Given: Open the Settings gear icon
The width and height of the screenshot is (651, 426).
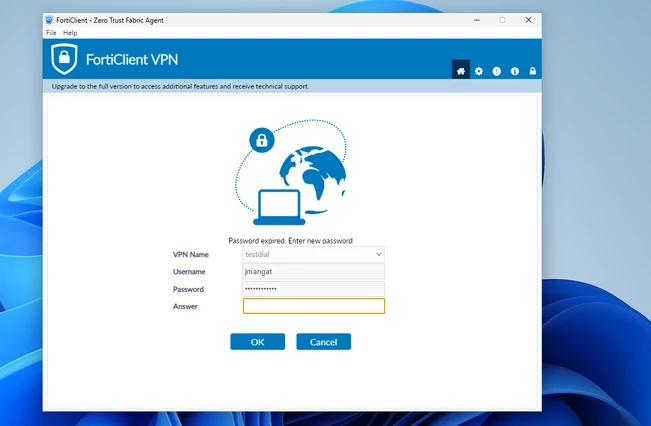Looking at the screenshot, I should click(479, 71).
